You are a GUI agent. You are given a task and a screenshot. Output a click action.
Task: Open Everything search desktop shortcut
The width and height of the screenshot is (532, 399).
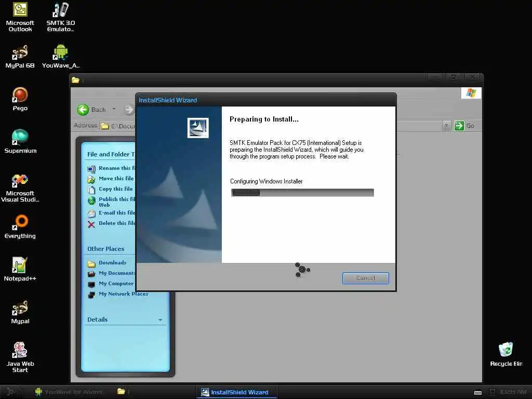20,227
